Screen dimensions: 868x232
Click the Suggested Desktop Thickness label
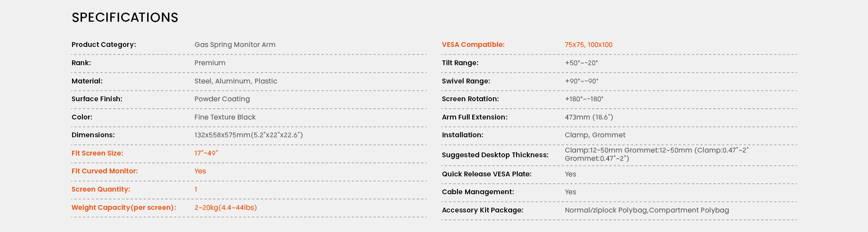[x=495, y=155]
